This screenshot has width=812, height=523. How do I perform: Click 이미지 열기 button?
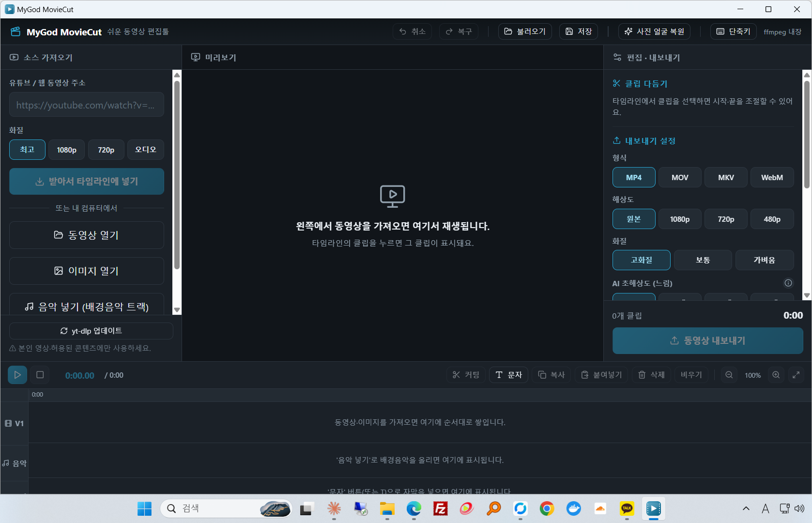coord(87,271)
